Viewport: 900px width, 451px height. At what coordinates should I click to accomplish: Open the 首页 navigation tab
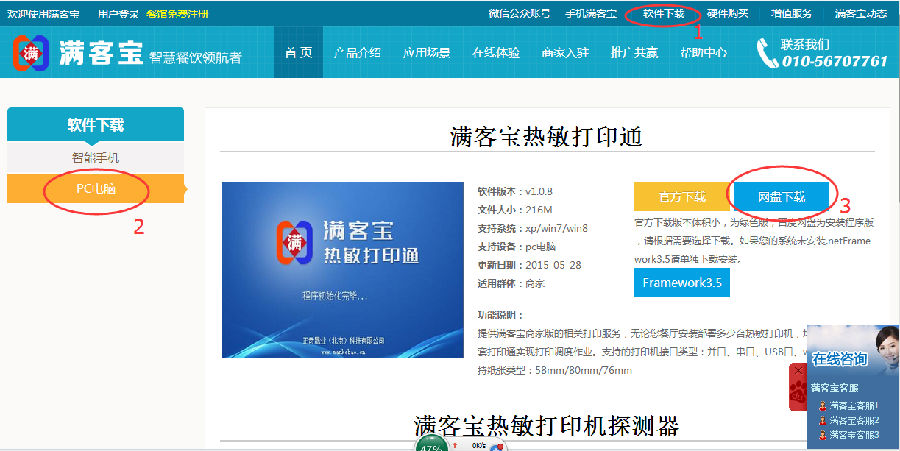(x=298, y=53)
